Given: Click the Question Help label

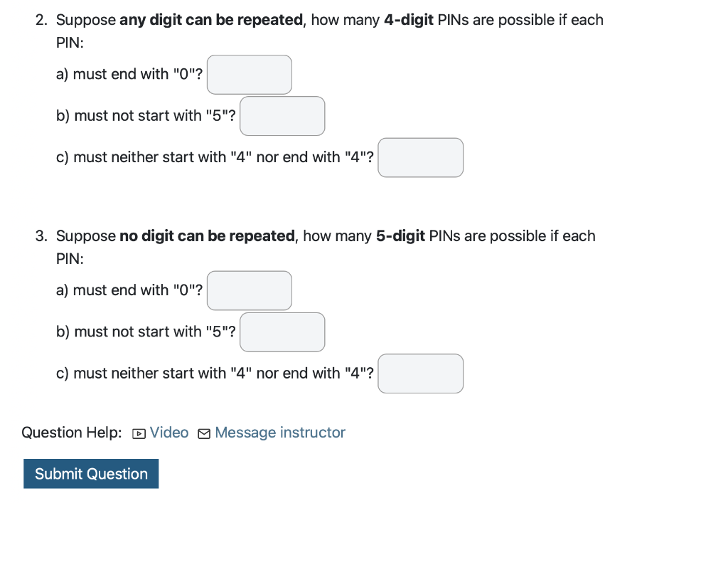Looking at the screenshot, I should [x=71, y=433].
